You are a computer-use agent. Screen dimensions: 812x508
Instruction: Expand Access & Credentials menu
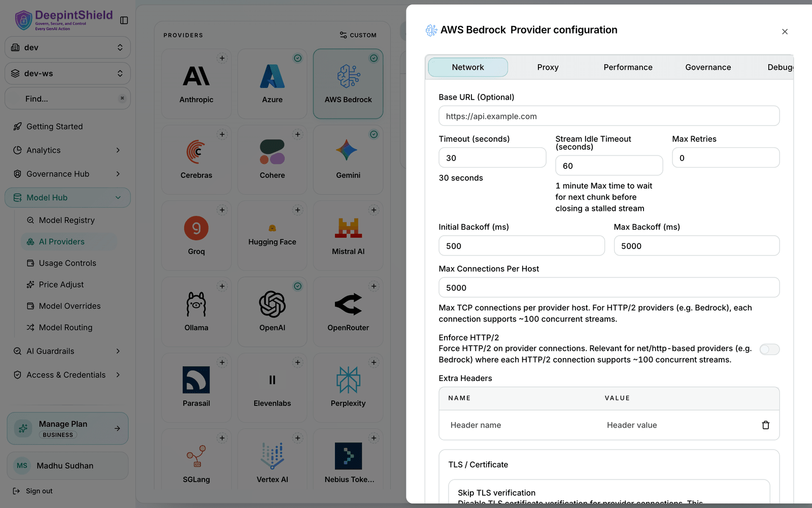click(x=67, y=375)
